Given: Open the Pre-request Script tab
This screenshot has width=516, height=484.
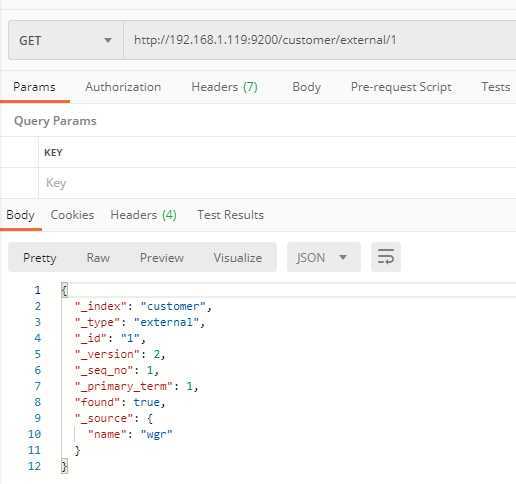Looking at the screenshot, I should 401,87.
